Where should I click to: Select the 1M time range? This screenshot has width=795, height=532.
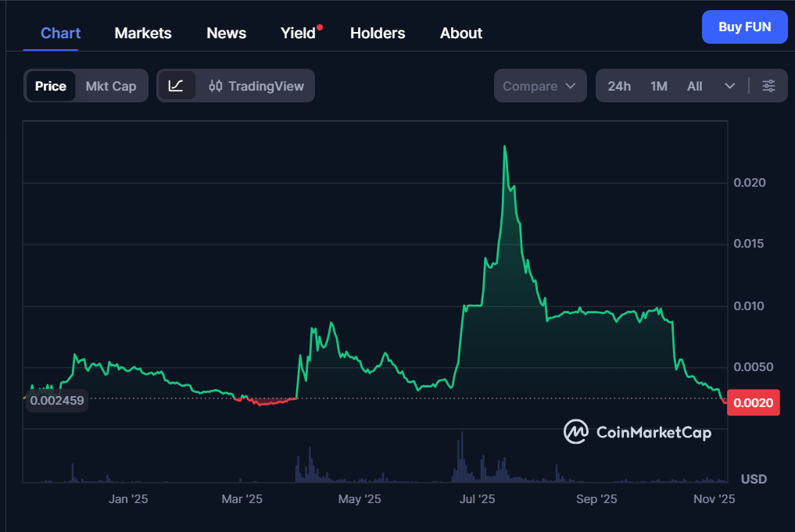click(659, 86)
